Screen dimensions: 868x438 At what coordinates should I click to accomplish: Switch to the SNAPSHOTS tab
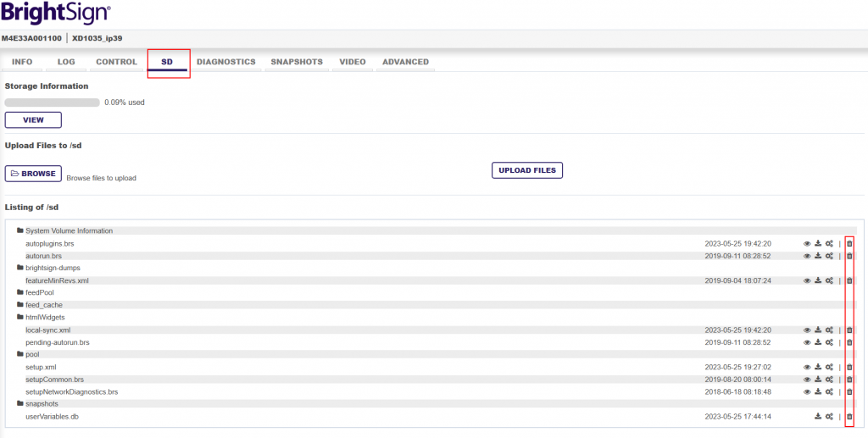297,62
